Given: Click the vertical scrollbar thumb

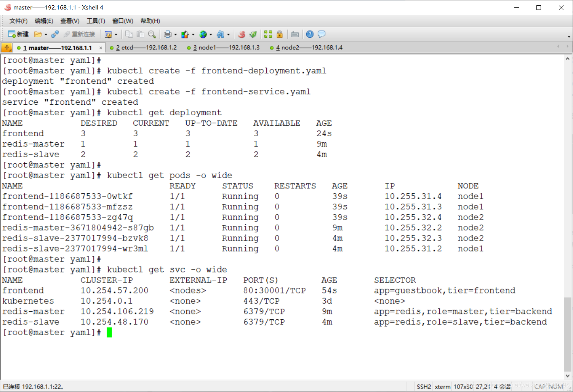Looking at the screenshot, I should 568,334.
